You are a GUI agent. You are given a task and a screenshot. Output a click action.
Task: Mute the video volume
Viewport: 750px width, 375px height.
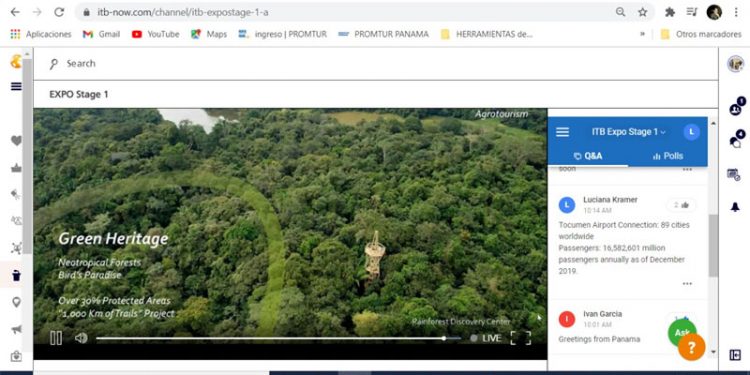81,338
